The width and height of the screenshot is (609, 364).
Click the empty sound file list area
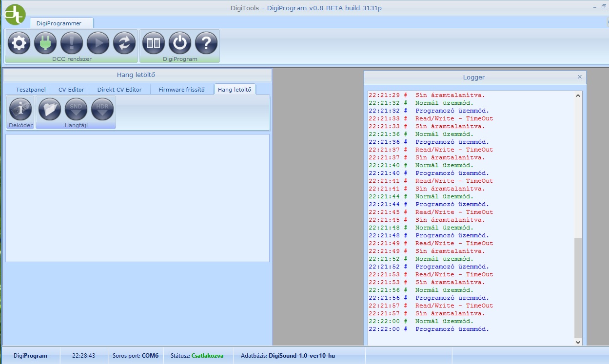[x=138, y=198]
